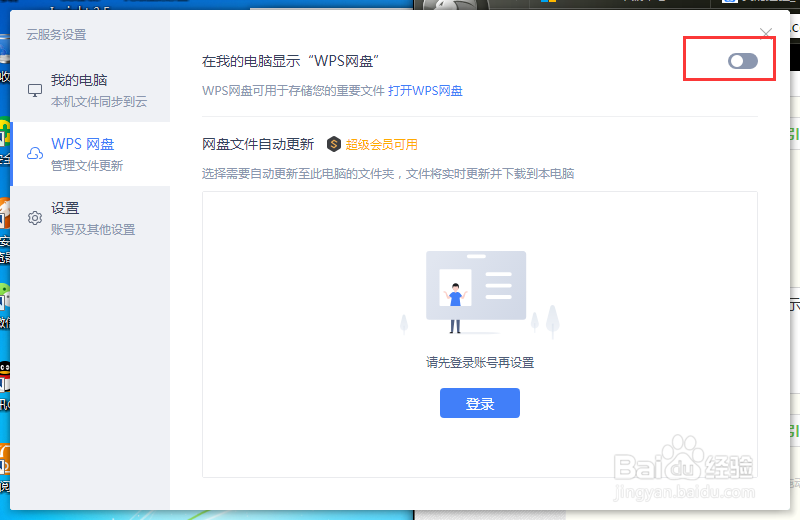Click the 超级会员可用 label
Image resolution: width=800 pixels, height=520 pixels.
(x=382, y=145)
